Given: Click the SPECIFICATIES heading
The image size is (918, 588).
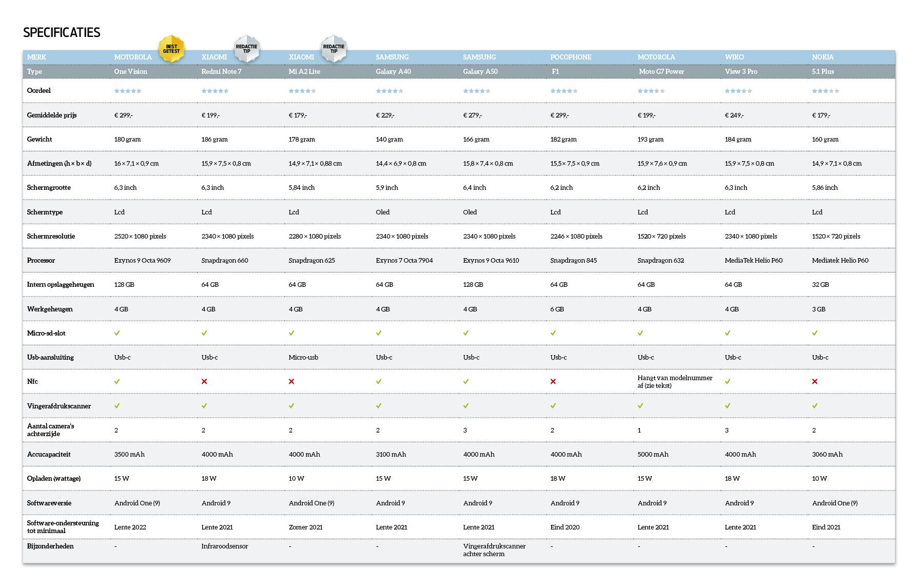Looking at the screenshot, I should (62, 32).
